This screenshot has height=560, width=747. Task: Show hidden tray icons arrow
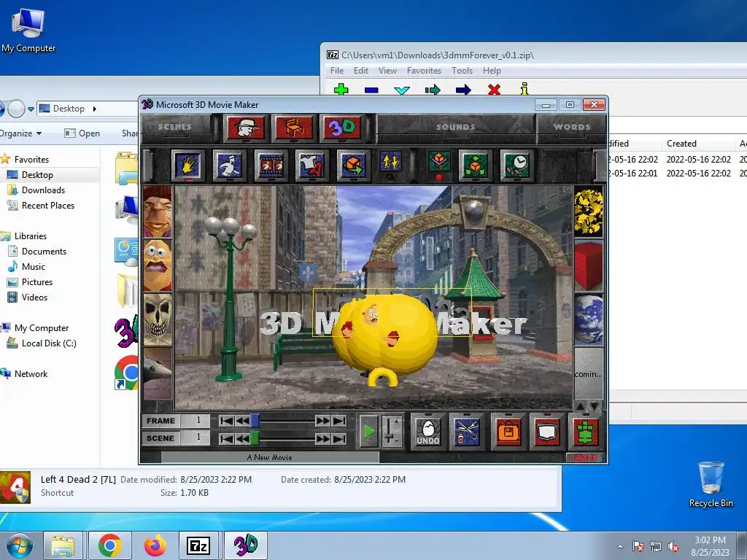(x=620, y=546)
